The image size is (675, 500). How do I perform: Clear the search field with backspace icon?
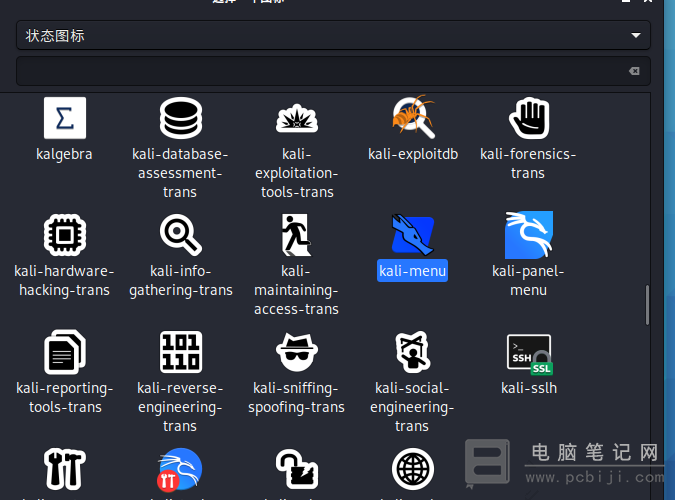[634, 71]
